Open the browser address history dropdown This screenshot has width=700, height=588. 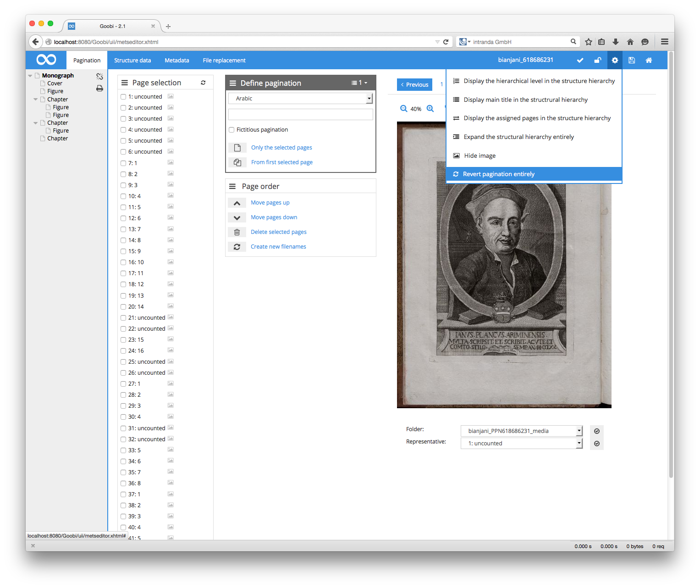pyautogui.click(x=437, y=42)
